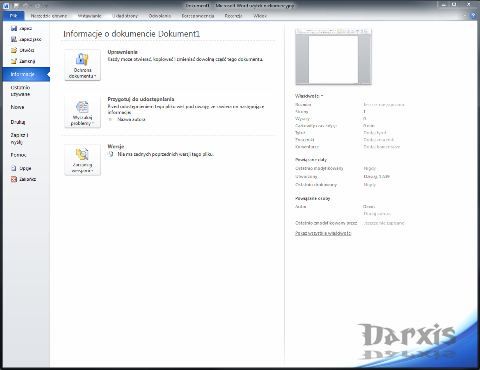
Task: Click 'Informacje o dokumencie Dokument1' title
Action: click(132, 34)
